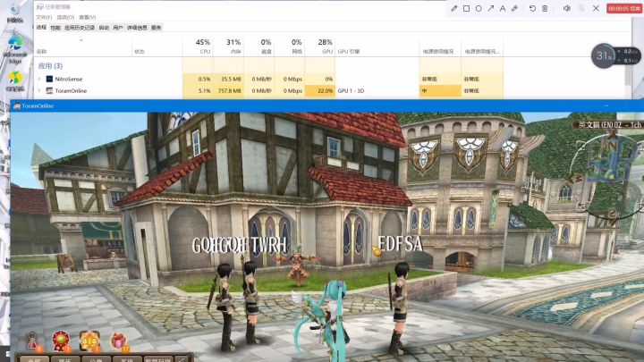This screenshot has width=644, height=362.
Task: Open the 选项(O) menu in Task Manager
Action: [65, 17]
